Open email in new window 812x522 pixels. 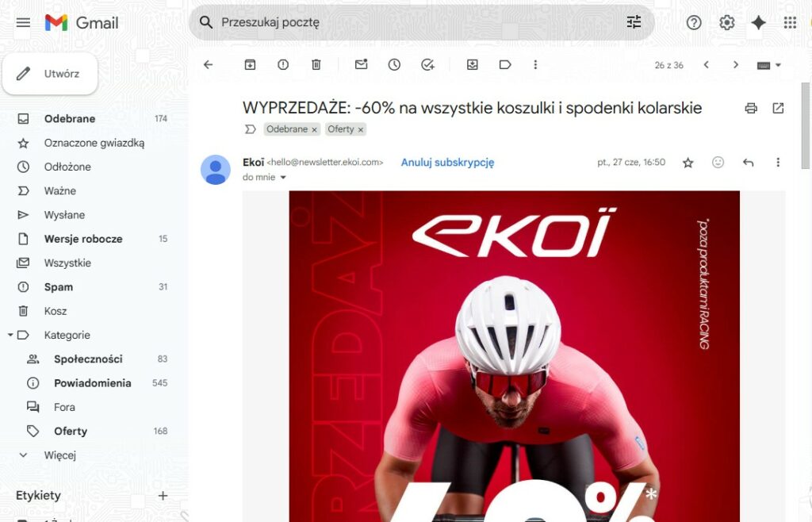pyautogui.click(x=778, y=108)
